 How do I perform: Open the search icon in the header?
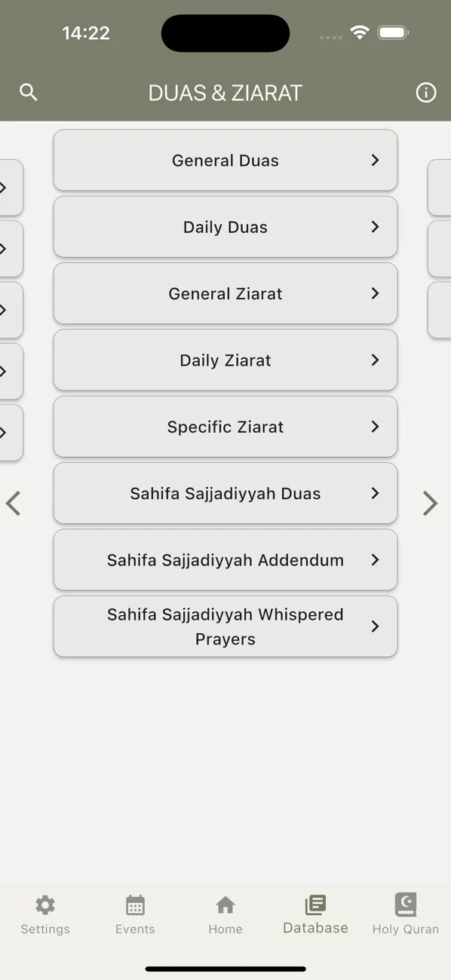click(x=29, y=92)
